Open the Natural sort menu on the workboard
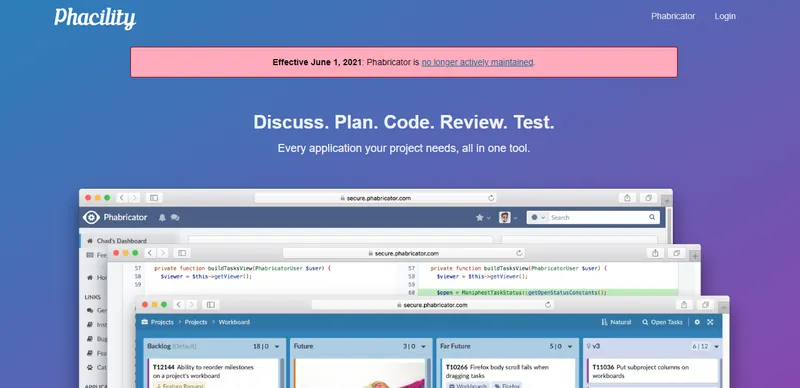The width and height of the screenshot is (800, 388). coord(616,322)
